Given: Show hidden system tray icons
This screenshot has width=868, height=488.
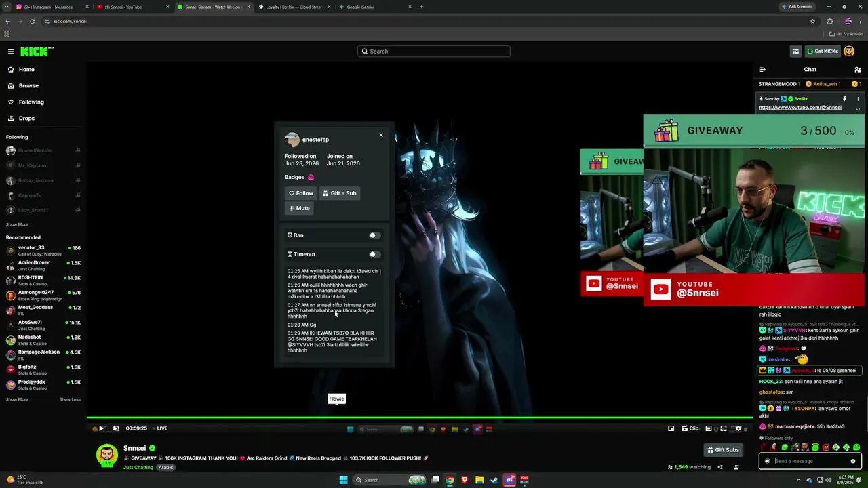Looking at the screenshot, I should coord(798,480).
